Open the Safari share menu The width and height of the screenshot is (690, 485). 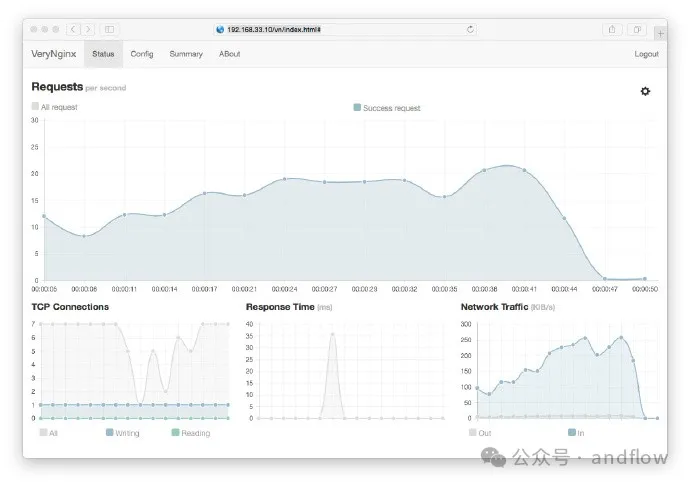612,29
